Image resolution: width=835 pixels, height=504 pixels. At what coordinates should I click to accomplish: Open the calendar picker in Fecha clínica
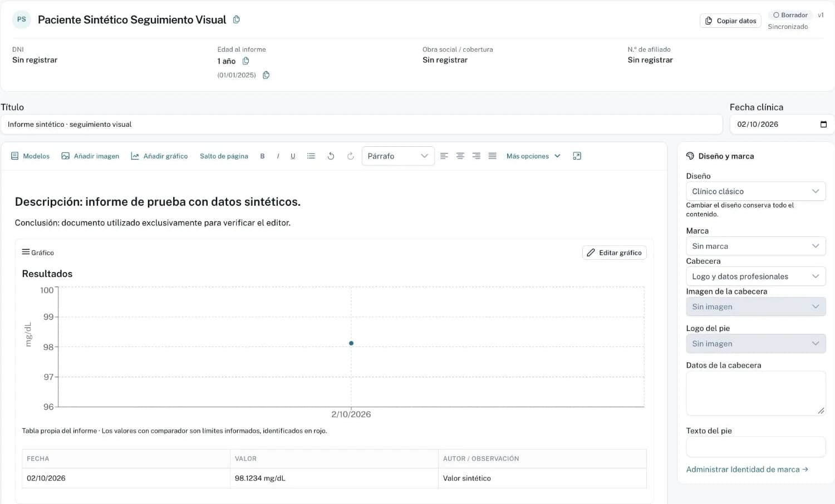(x=823, y=124)
